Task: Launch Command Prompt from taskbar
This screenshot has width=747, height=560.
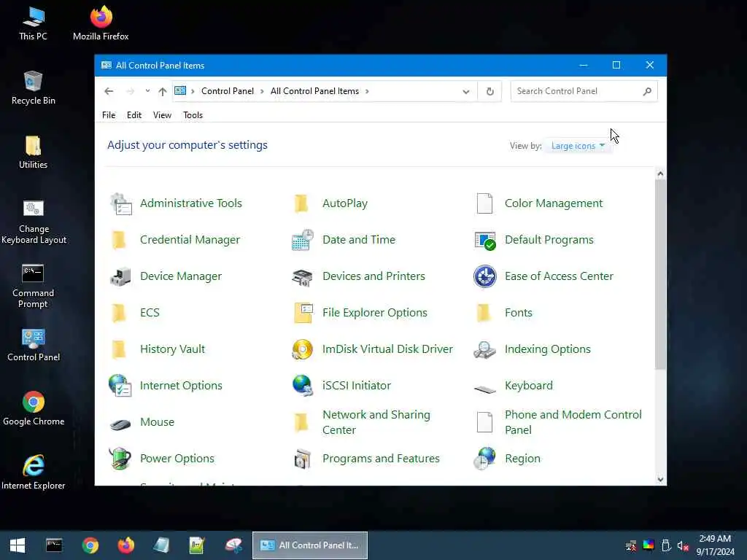Action: (x=54, y=545)
